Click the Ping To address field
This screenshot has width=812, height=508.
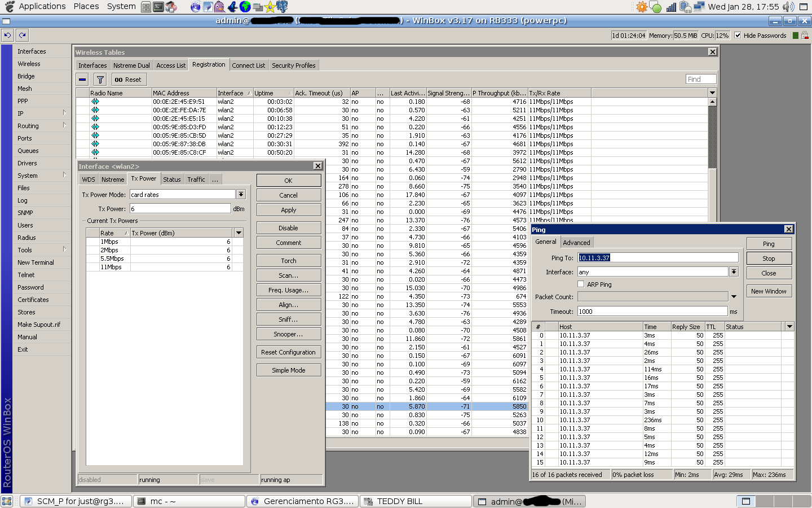point(657,257)
